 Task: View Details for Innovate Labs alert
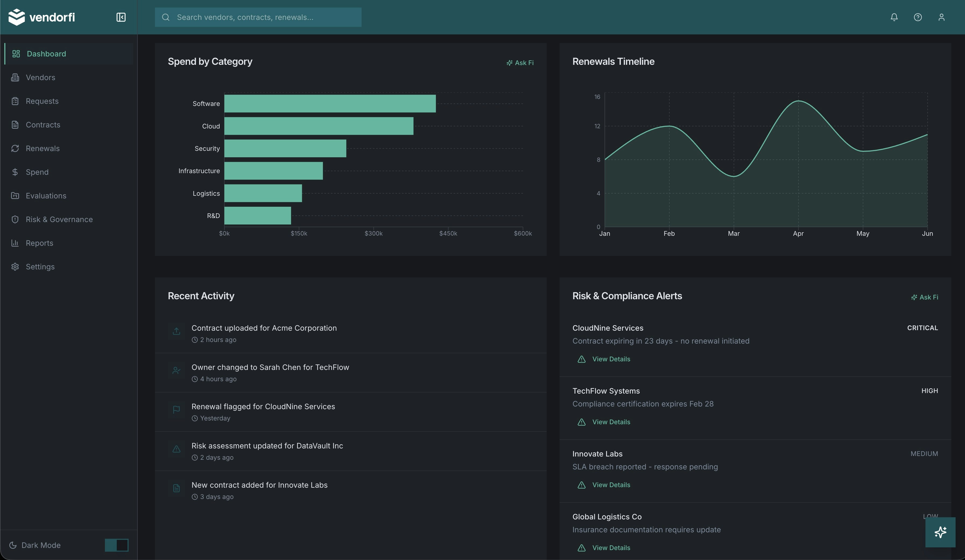click(x=611, y=485)
